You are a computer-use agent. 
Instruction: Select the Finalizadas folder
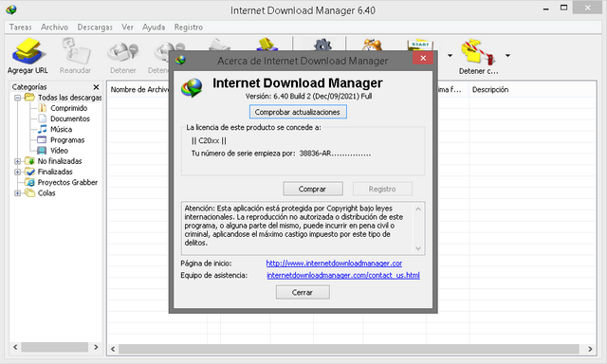(55, 172)
